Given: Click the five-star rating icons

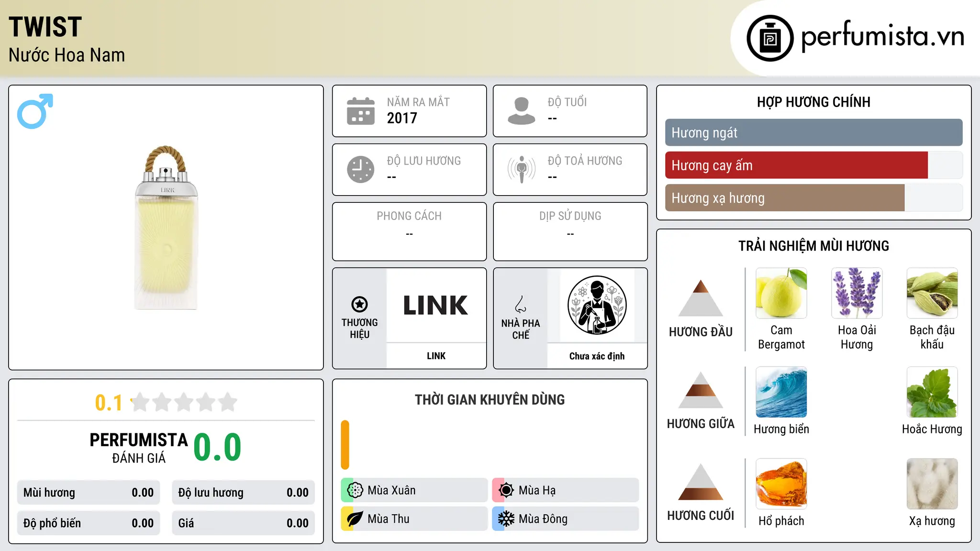Looking at the screenshot, I should (x=184, y=402).
